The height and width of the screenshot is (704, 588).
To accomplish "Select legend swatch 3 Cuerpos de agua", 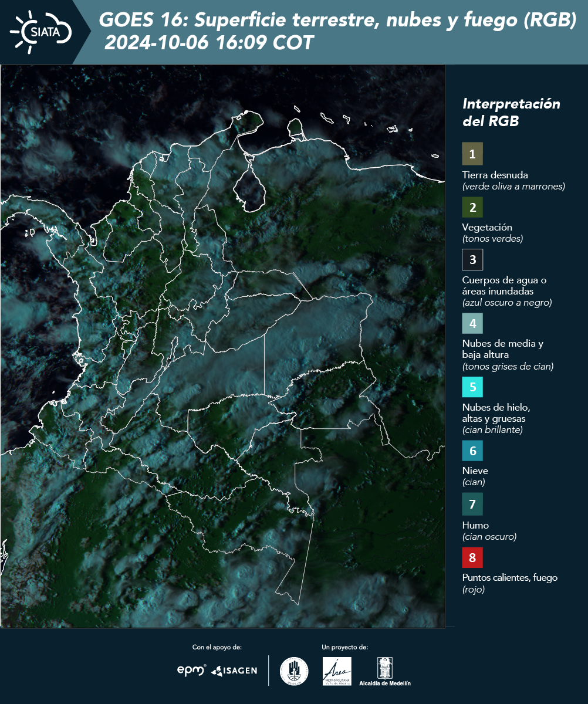I will (x=472, y=259).
